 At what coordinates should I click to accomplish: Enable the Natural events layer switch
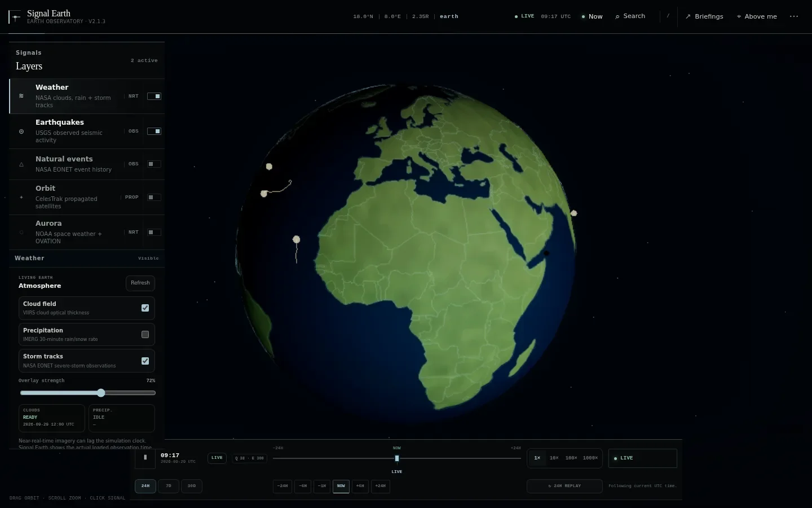coord(154,164)
